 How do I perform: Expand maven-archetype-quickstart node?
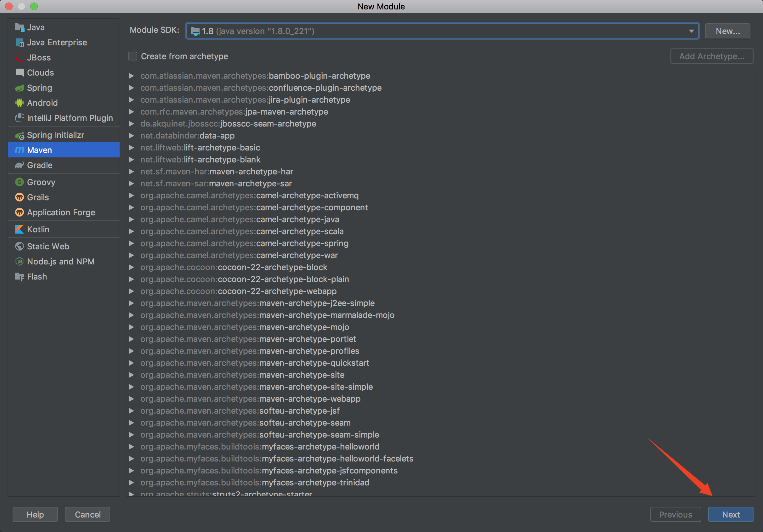(x=132, y=363)
